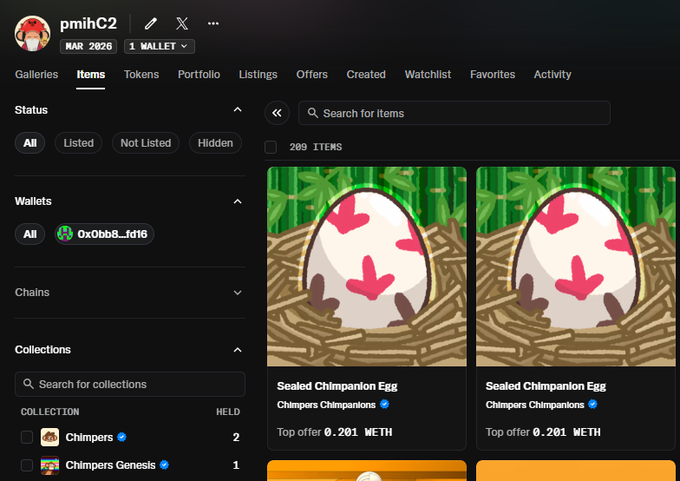Click verified badge beside Chimpers collection

pos(122,437)
